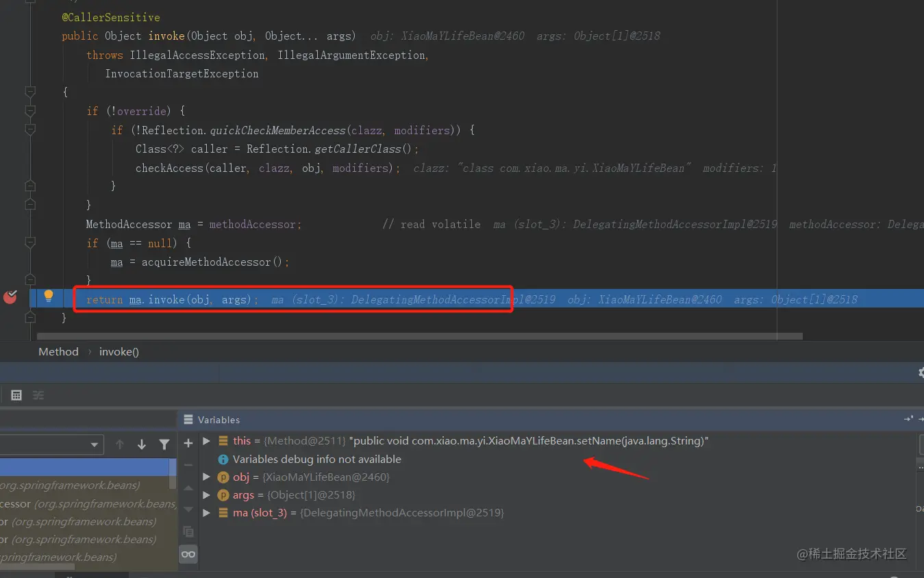Click IllegalAccessException in the throws clause
The width and height of the screenshot is (924, 578).
point(197,55)
